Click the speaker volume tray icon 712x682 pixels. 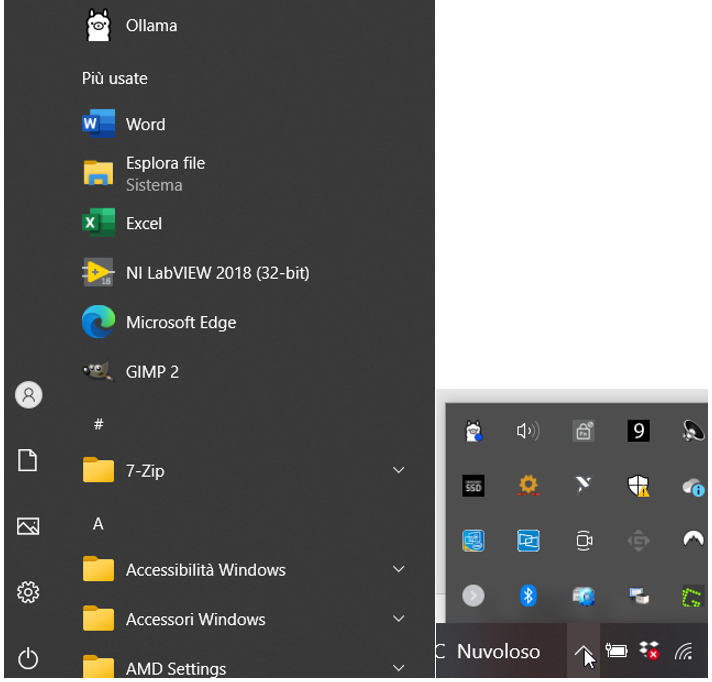pyautogui.click(x=528, y=431)
